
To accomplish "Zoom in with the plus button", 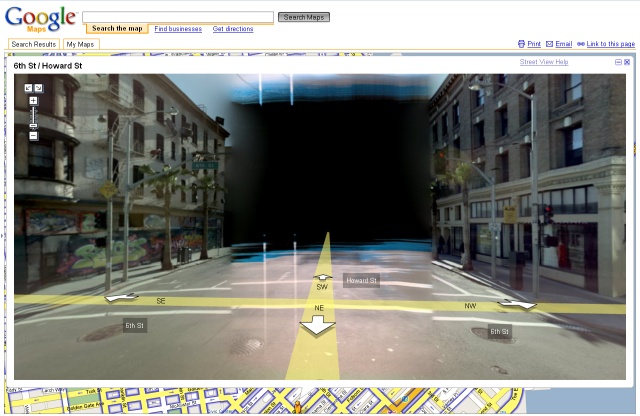I will point(33,100).
